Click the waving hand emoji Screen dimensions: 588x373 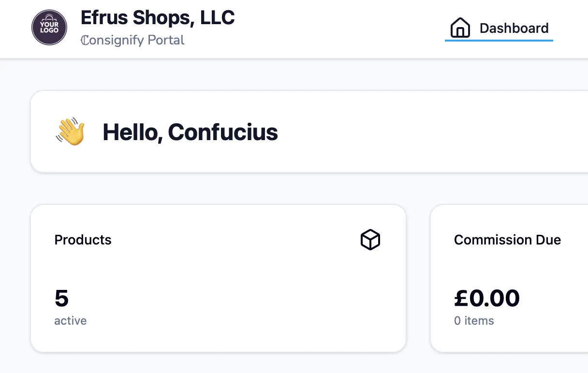point(71,132)
